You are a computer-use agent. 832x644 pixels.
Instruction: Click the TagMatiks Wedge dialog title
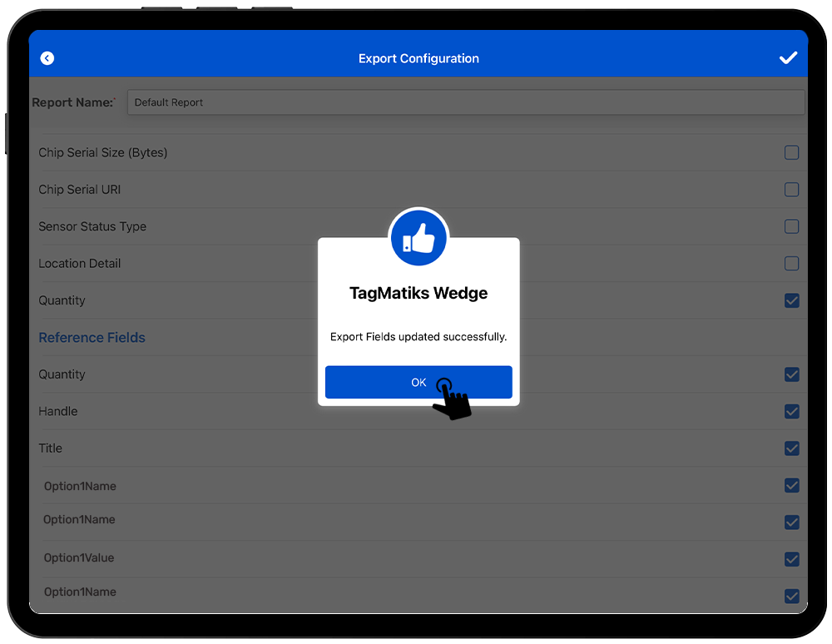click(418, 294)
